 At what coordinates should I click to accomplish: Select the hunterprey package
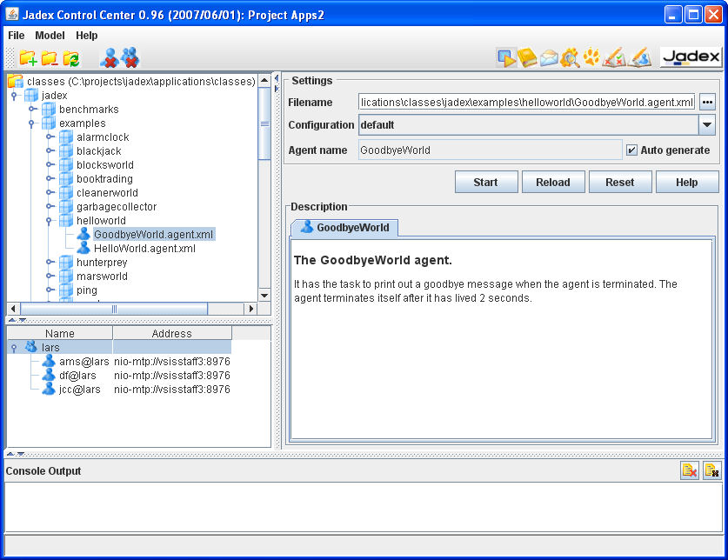102,263
